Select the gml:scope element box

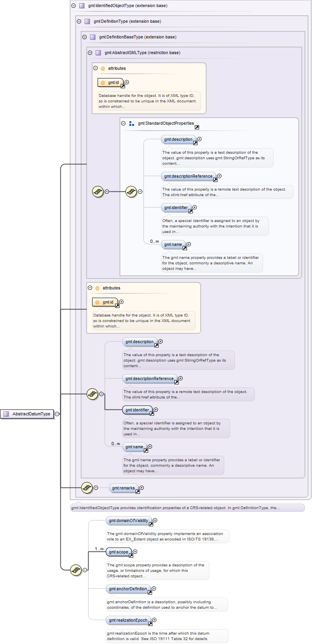click(118, 552)
